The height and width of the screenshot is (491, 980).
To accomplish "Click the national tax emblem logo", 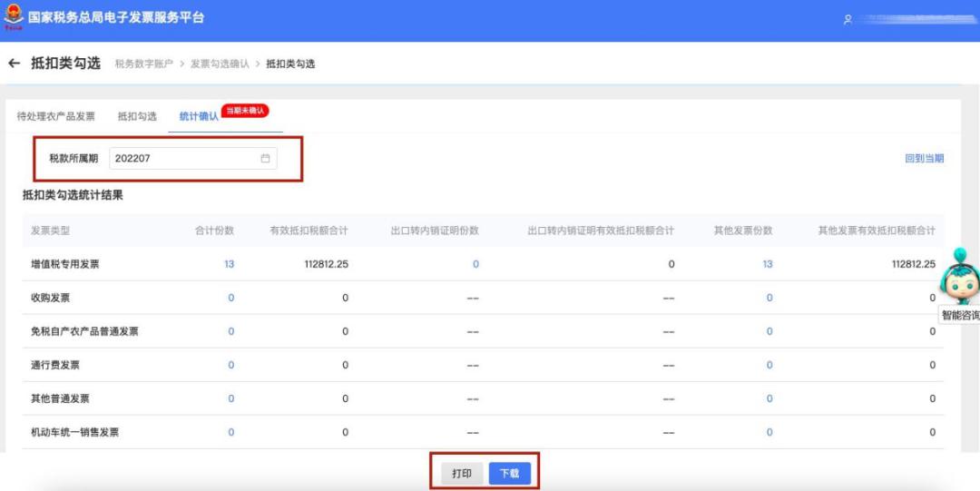I will click(14, 18).
